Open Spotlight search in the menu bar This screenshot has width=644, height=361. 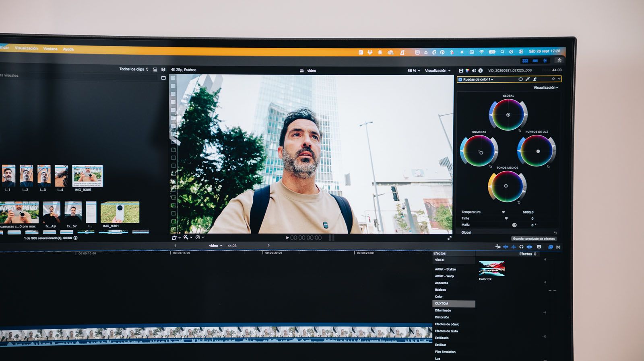pos(502,52)
